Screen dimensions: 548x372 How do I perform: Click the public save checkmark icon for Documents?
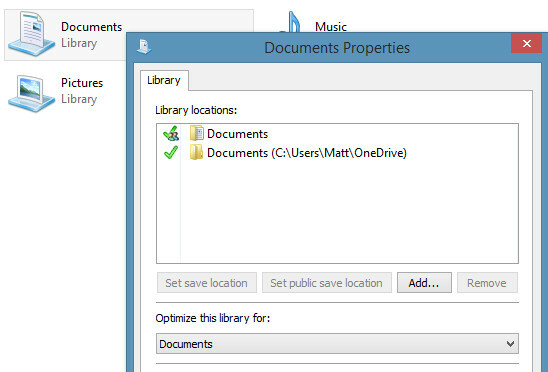(171, 134)
